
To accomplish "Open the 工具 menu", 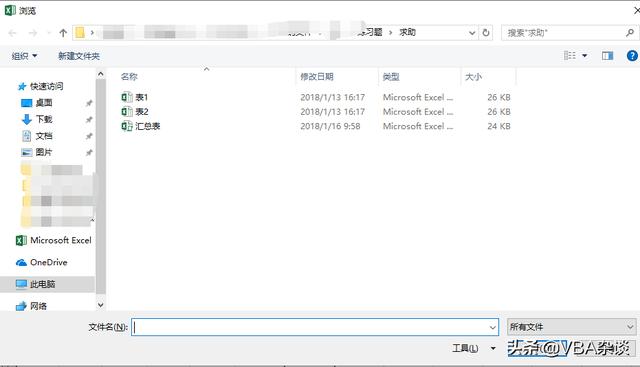I will coord(465,348).
